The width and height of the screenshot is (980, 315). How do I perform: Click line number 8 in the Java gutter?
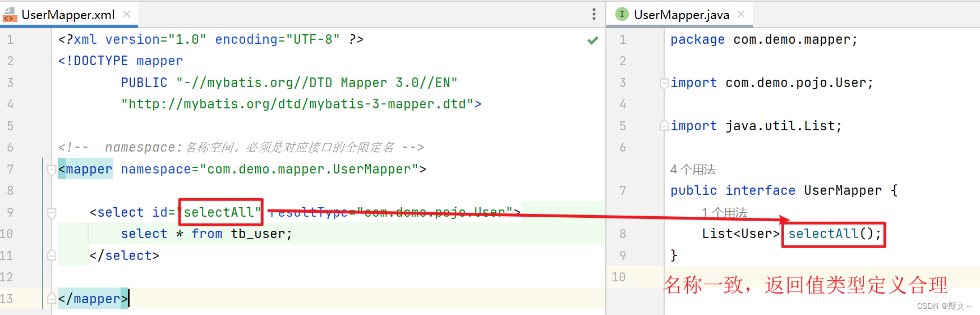tap(623, 234)
